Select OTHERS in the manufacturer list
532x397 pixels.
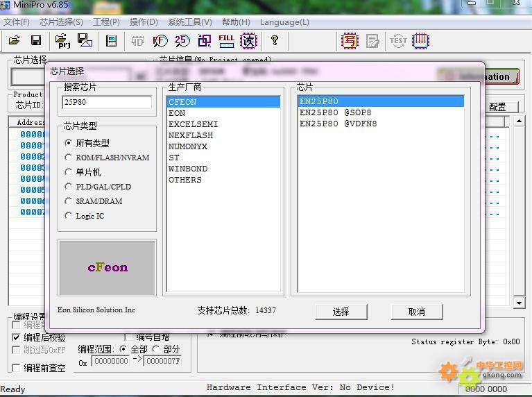tap(223, 180)
